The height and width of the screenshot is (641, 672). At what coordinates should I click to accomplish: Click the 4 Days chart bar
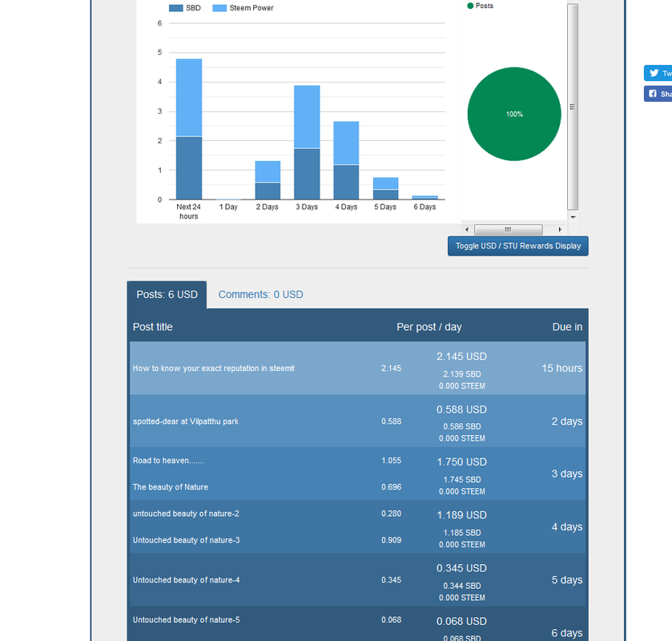pyautogui.click(x=346, y=160)
